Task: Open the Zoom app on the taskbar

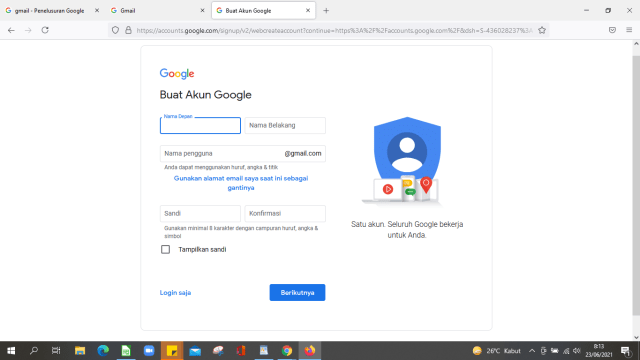Action: pos(149,351)
